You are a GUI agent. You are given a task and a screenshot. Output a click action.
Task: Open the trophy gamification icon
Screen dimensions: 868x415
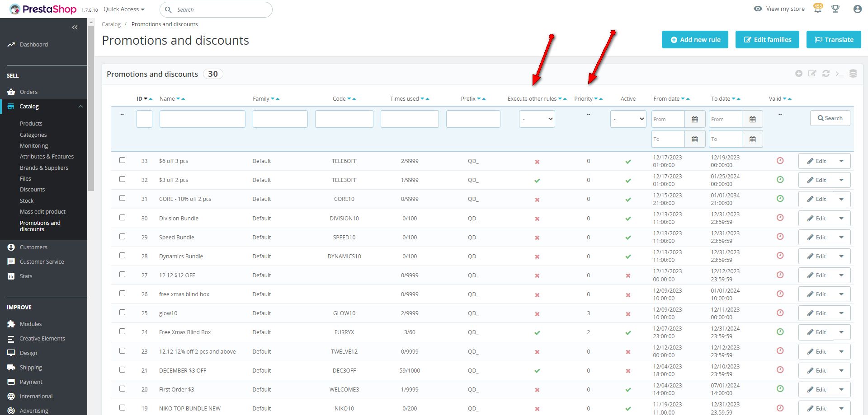835,9
